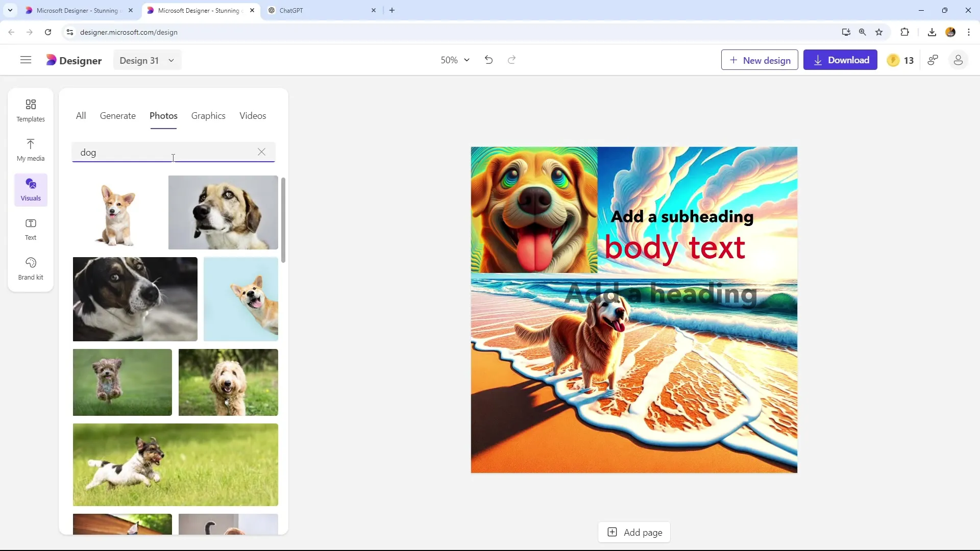Open the tab search dropdown arrow
980x551 pixels.
point(10,10)
